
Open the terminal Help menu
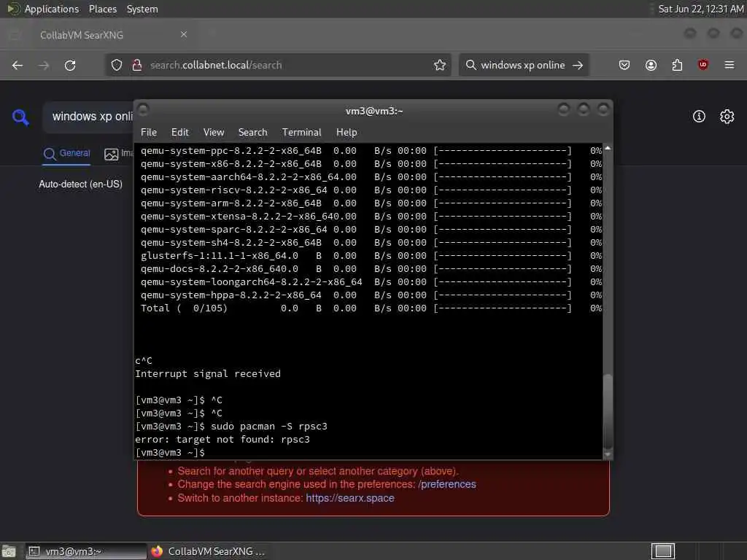pyautogui.click(x=347, y=133)
